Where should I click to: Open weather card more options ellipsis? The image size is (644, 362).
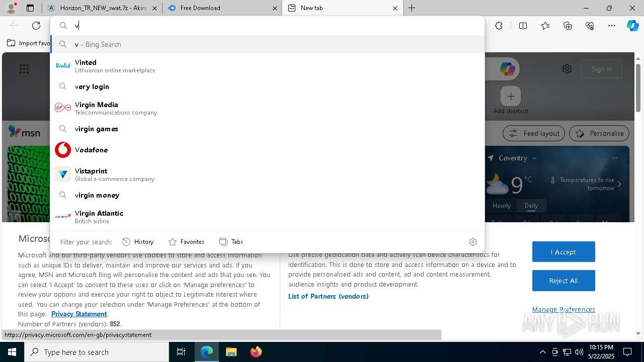click(x=614, y=158)
